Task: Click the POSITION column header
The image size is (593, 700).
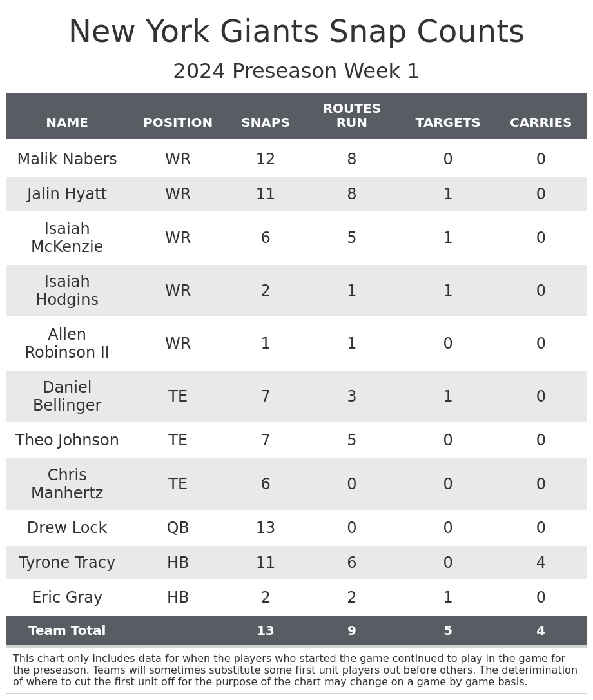Action: [178, 123]
